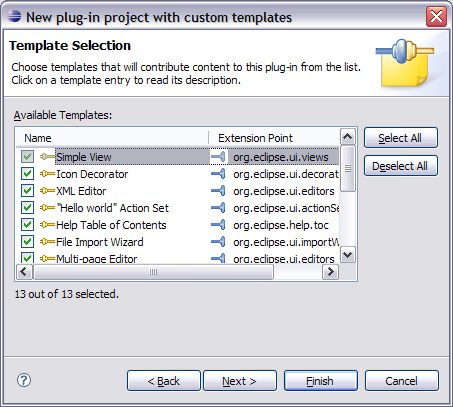The width and height of the screenshot is (453, 407).
Task: Select the "Hello world" Action Set row
Action: pos(178,208)
